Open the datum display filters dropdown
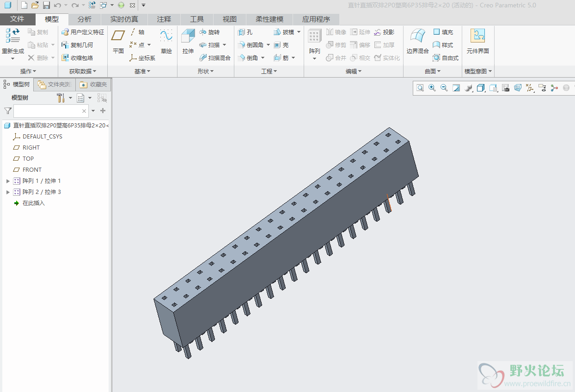This screenshot has width=575, height=392. coord(530,88)
